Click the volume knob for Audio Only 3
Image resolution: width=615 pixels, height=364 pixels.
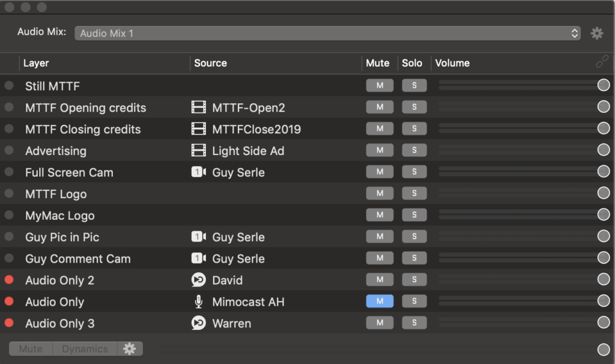click(x=603, y=323)
